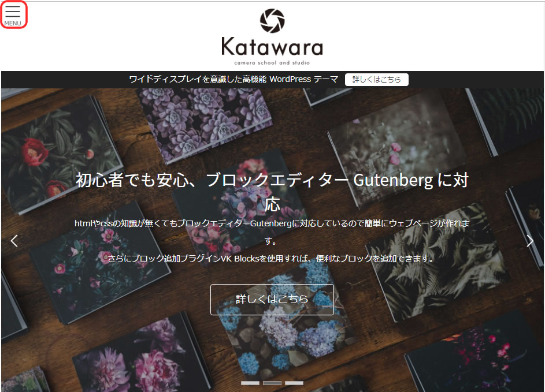Click the purple succulent photo card

[x=205, y=121]
